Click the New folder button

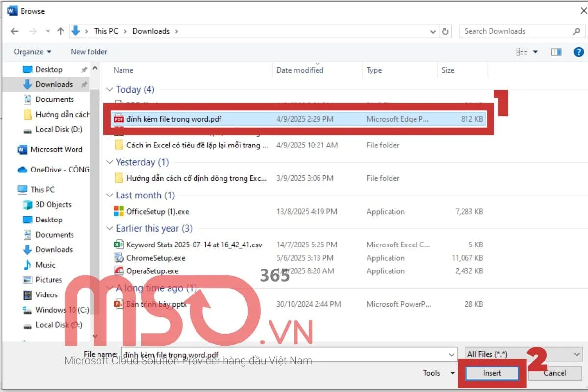pyautogui.click(x=89, y=51)
